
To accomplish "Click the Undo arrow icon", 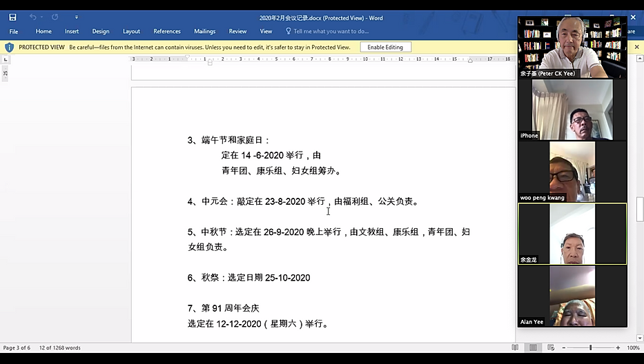I will (x=33, y=17).
